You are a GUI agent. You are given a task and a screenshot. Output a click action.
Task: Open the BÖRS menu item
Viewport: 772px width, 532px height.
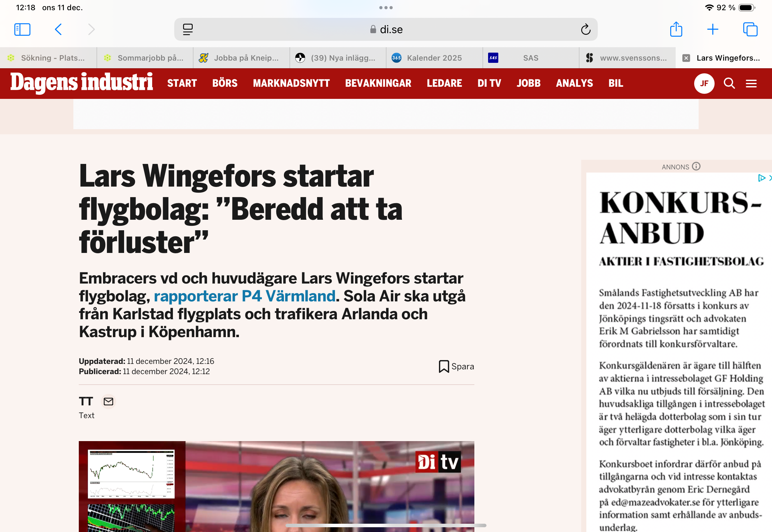225,83
